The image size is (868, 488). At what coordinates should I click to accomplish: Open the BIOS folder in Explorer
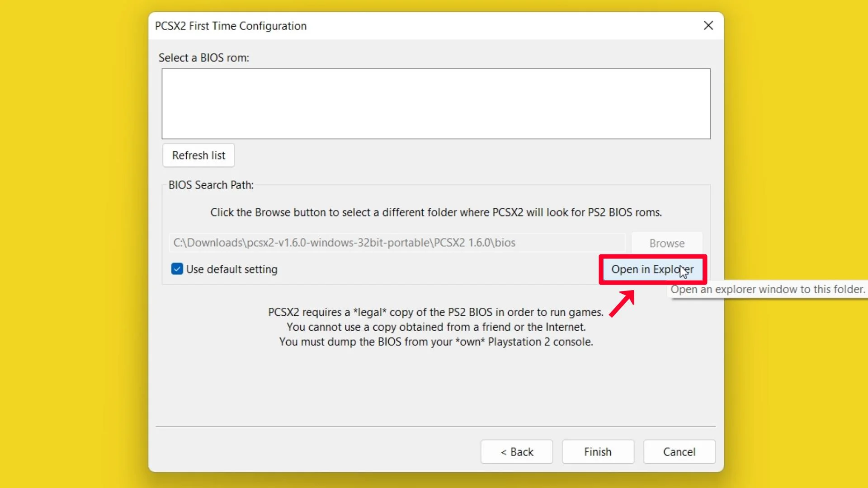pos(652,269)
